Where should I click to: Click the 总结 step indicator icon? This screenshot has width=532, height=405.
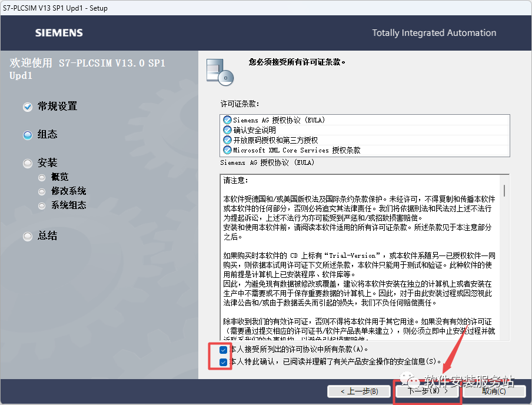(x=28, y=236)
